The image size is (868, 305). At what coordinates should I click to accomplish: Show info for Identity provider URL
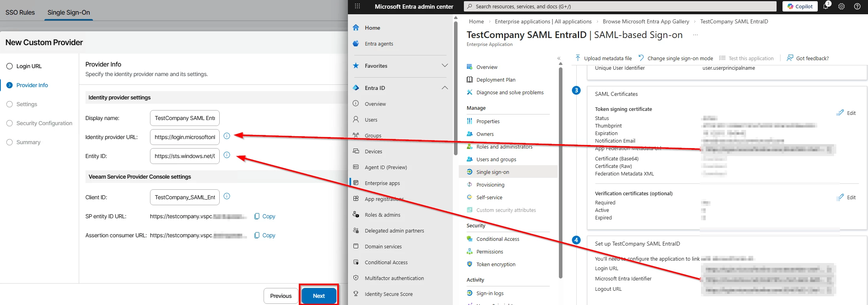pyautogui.click(x=227, y=136)
